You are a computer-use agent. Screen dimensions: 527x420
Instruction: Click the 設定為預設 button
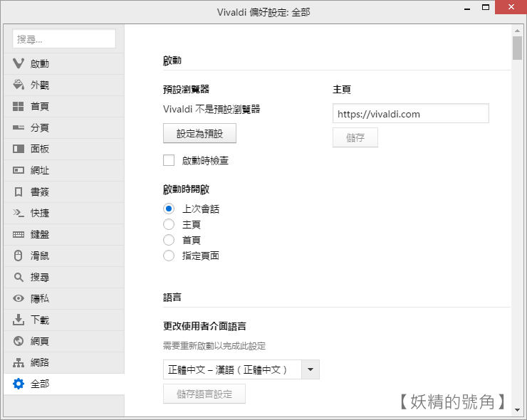point(199,133)
